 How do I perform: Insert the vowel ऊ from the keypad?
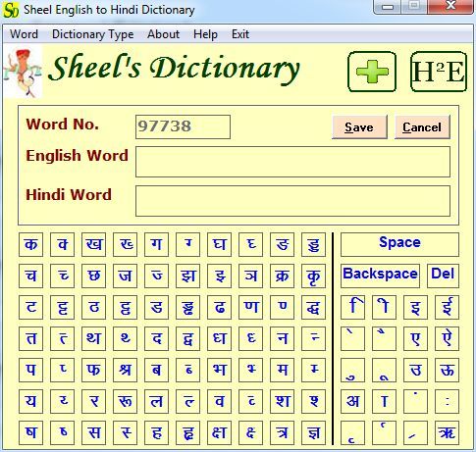click(x=447, y=370)
